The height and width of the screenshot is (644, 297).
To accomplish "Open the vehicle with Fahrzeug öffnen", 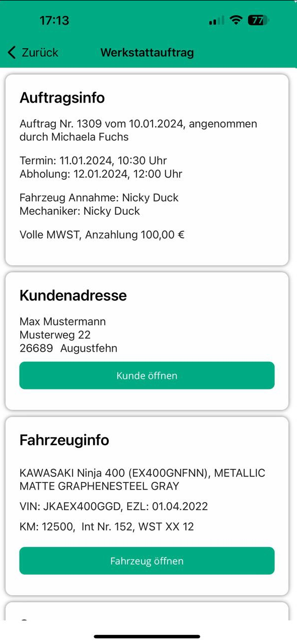I will (147, 560).
